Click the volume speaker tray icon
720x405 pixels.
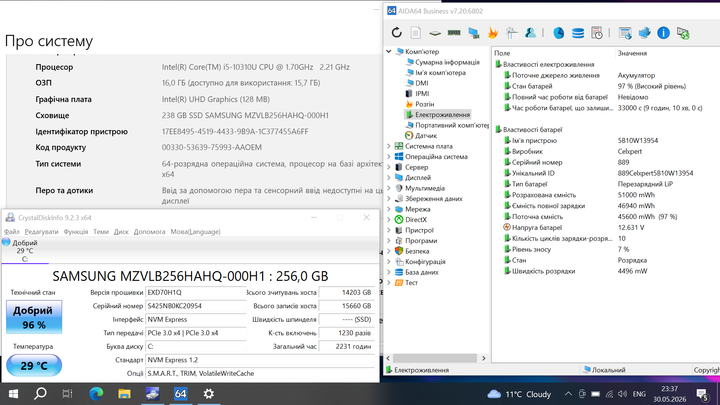(x=623, y=394)
